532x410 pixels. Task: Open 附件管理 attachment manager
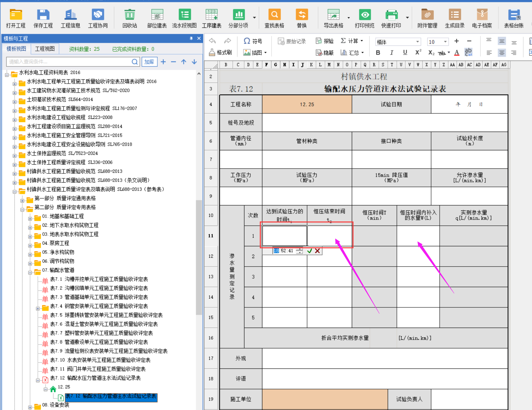[x=427, y=18]
